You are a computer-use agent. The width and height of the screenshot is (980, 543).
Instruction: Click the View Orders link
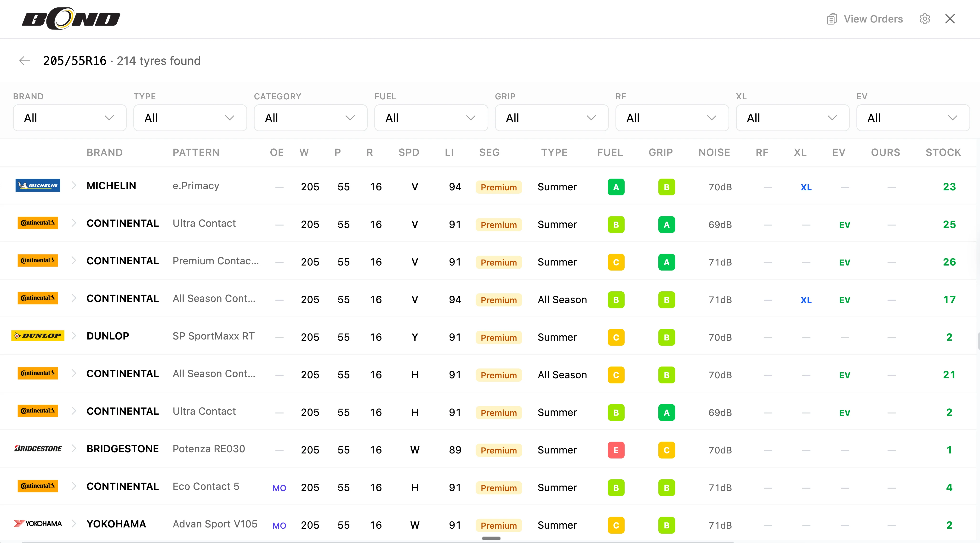[873, 19]
